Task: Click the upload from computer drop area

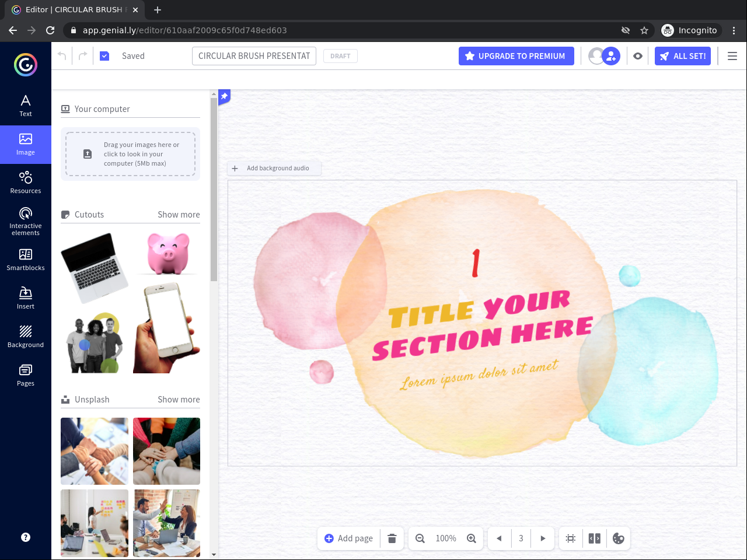Action: (x=131, y=154)
